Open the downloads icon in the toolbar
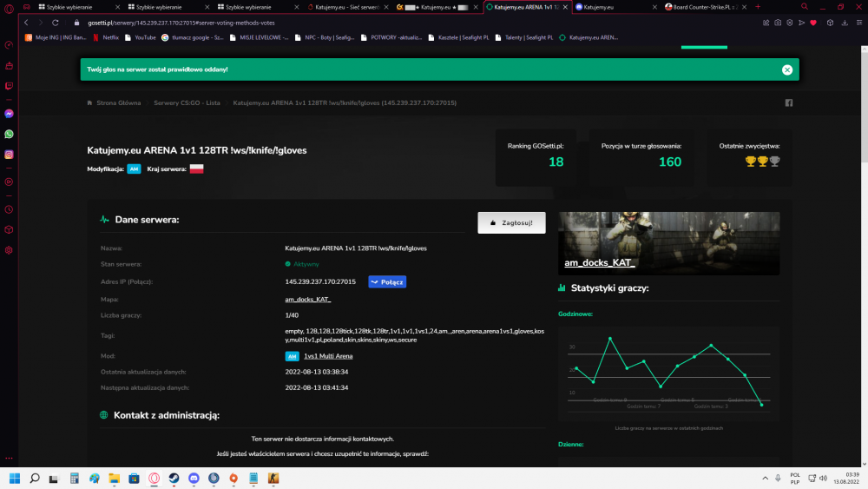Viewport: 868px width, 489px height. [x=845, y=23]
